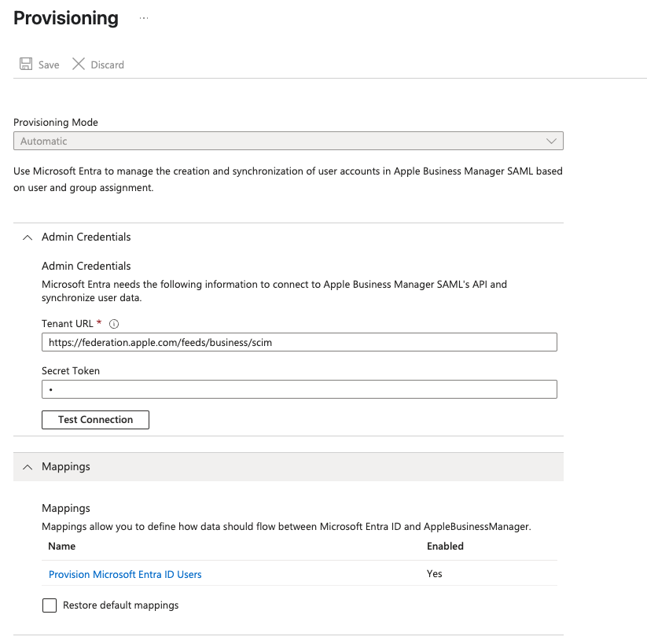Check the Restore default mappings checkbox
Viewport: 647px width, 644px height.
[x=50, y=605]
